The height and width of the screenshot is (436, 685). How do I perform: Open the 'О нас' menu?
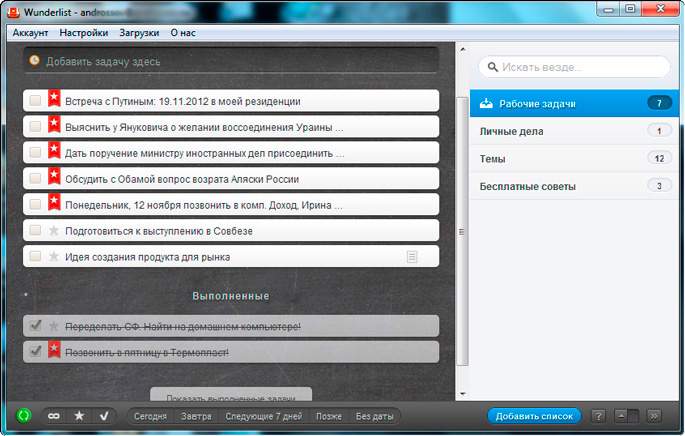183,33
